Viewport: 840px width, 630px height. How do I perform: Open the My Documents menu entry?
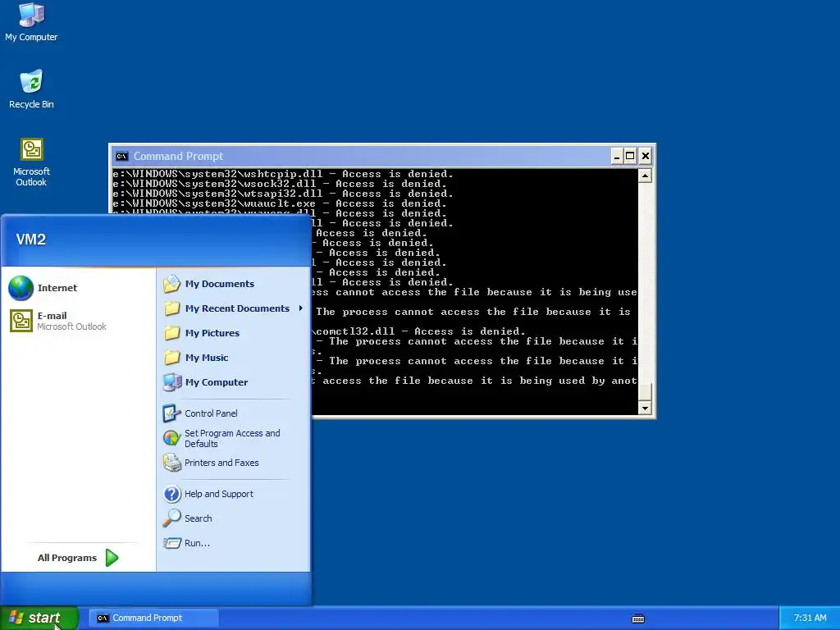pyautogui.click(x=233, y=284)
